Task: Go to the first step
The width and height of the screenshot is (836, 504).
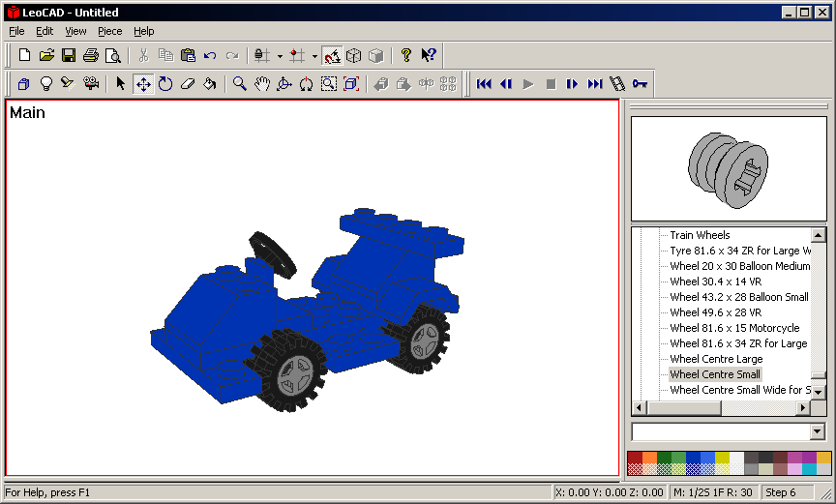Action: (484, 84)
